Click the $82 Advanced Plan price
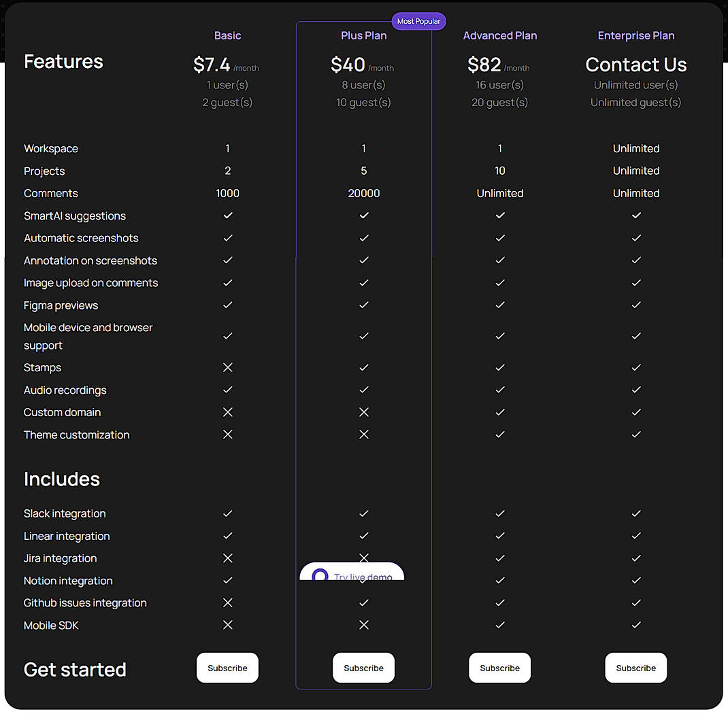The image size is (728, 716). click(x=484, y=65)
